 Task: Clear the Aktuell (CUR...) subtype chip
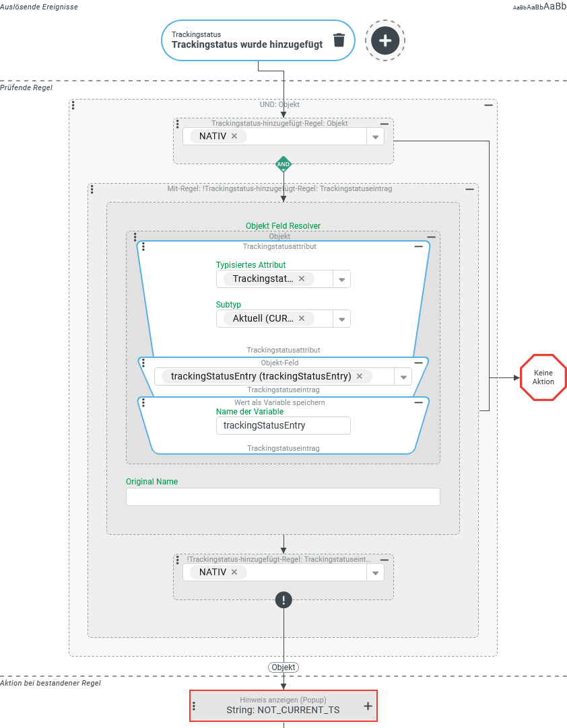[x=302, y=318]
